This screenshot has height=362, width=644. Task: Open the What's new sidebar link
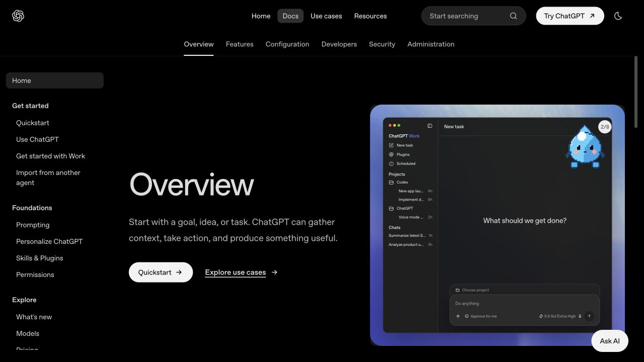point(34,317)
